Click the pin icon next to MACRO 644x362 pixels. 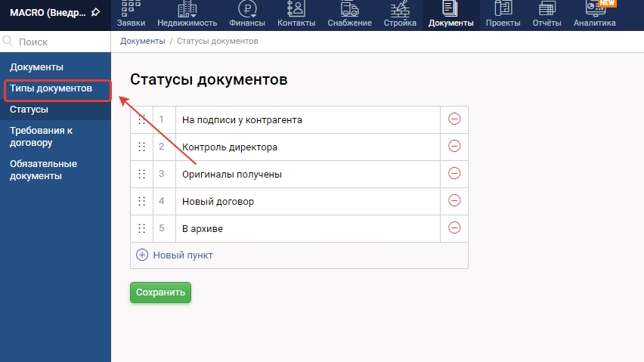pos(95,13)
